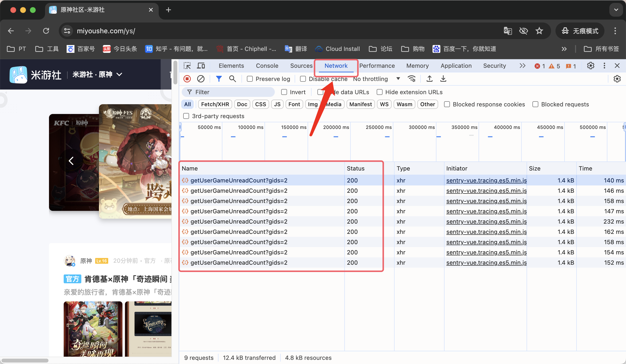
Task: Open DevTools settings gear
Action: coord(590,66)
